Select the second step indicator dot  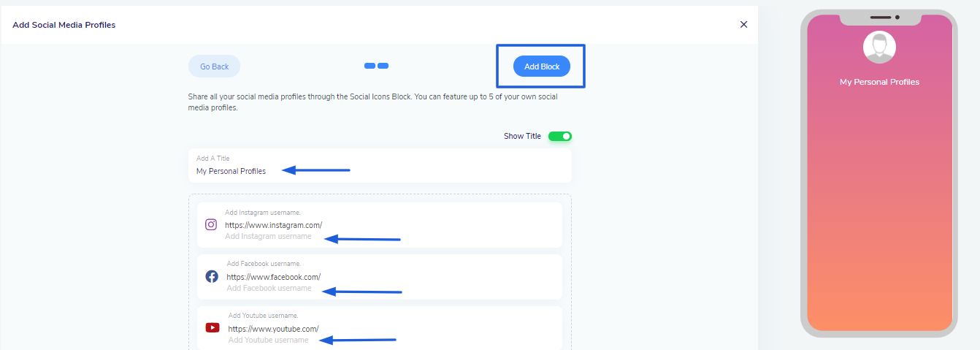point(383,66)
